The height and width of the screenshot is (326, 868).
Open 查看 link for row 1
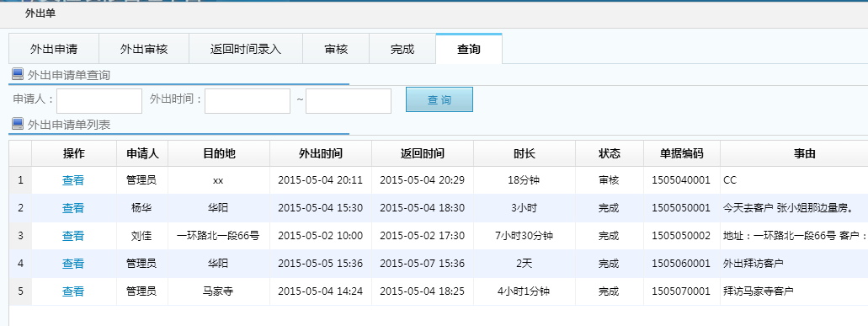[x=73, y=180]
